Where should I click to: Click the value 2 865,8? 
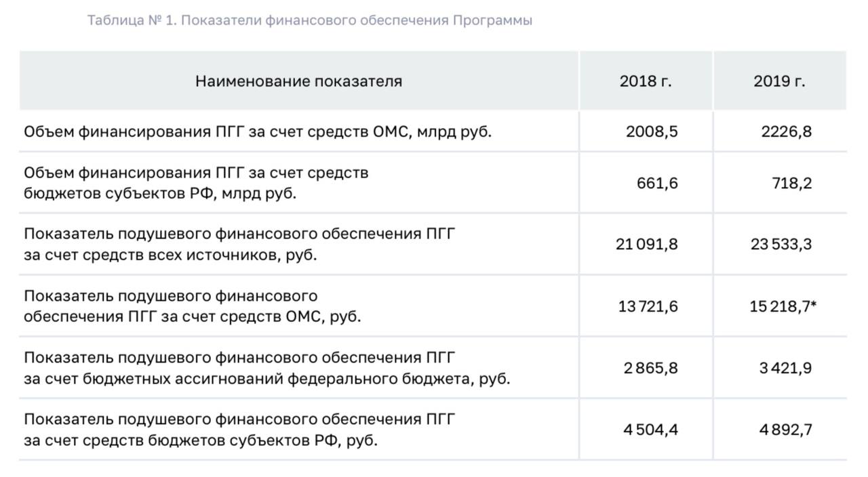pos(650,368)
